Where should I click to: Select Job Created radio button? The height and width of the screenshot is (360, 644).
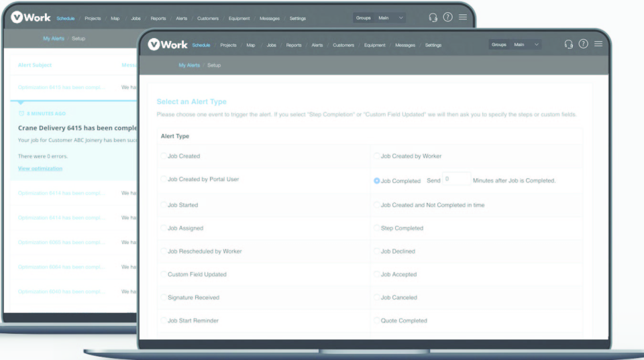tap(164, 156)
